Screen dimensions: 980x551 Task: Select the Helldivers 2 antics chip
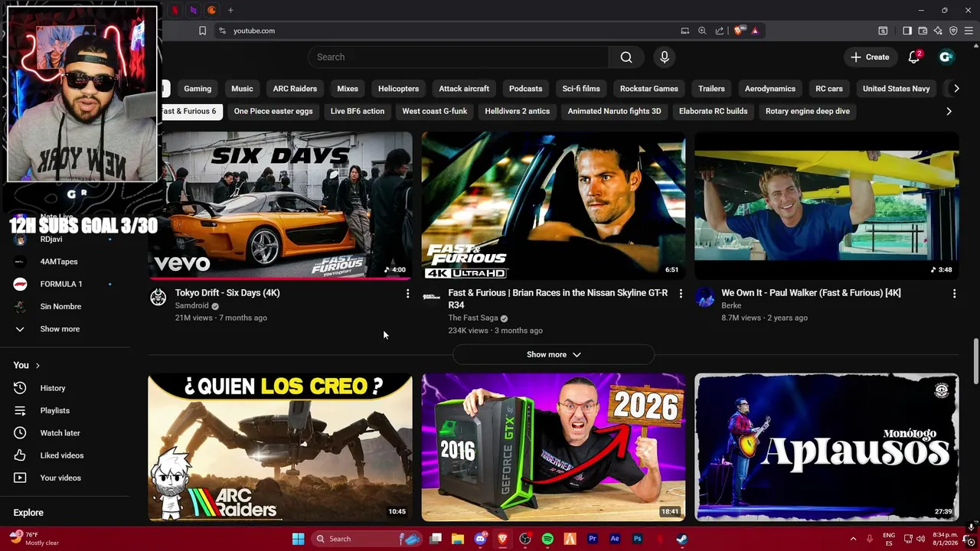point(517,112)
